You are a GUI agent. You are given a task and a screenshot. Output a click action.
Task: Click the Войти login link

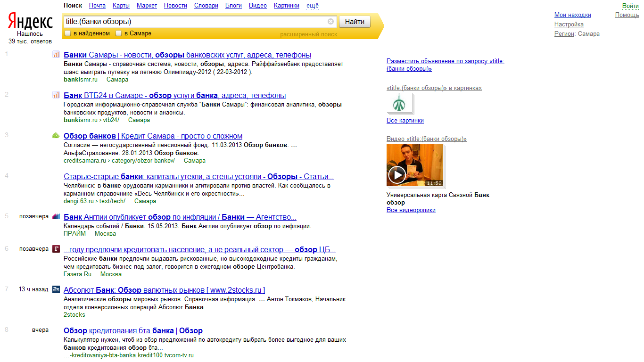pos(631,6)
